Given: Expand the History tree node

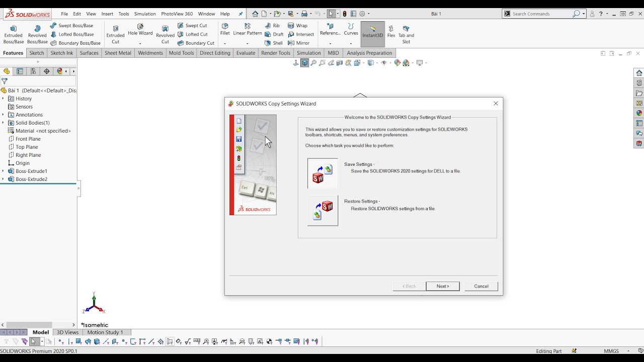Looking at the screenshot, I should coord(3,99).
